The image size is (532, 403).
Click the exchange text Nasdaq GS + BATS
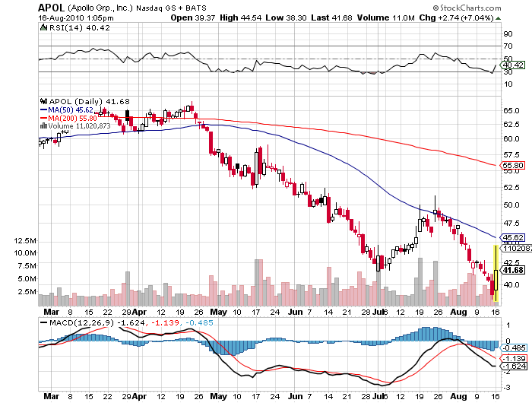click(x=171, y=8)
